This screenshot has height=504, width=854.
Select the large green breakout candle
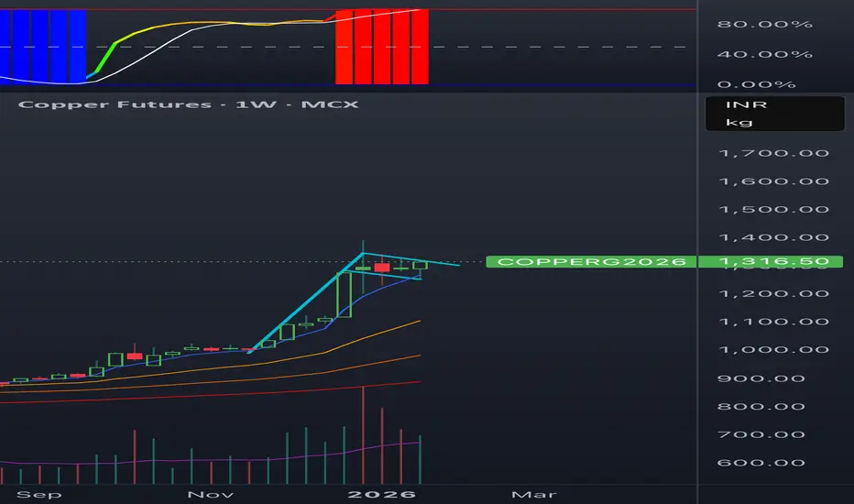point(345,294)
